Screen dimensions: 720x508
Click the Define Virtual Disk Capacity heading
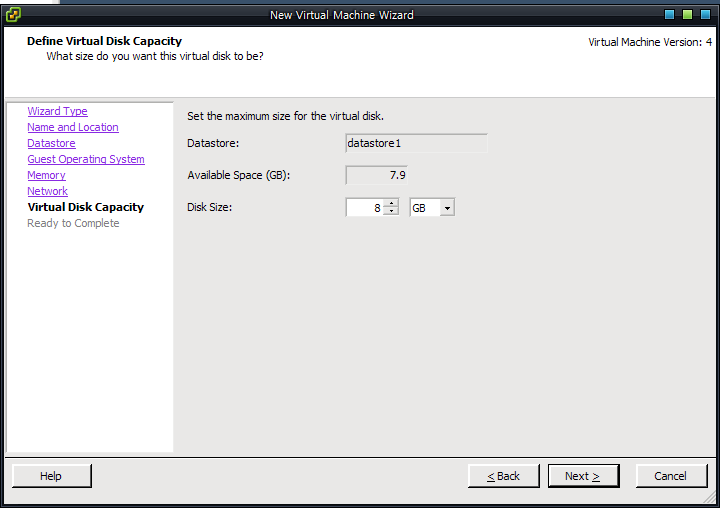point(104,41)
